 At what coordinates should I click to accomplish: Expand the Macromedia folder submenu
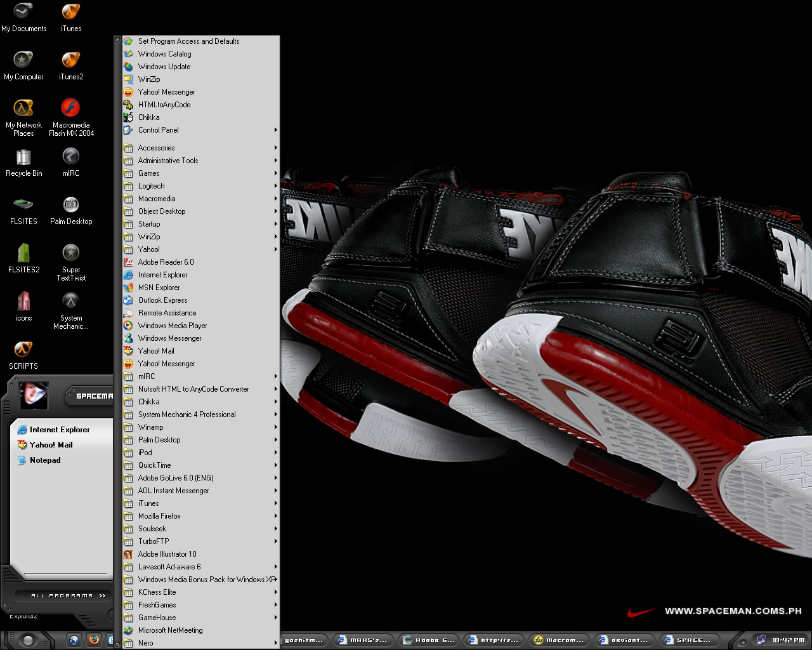point(200,199)
